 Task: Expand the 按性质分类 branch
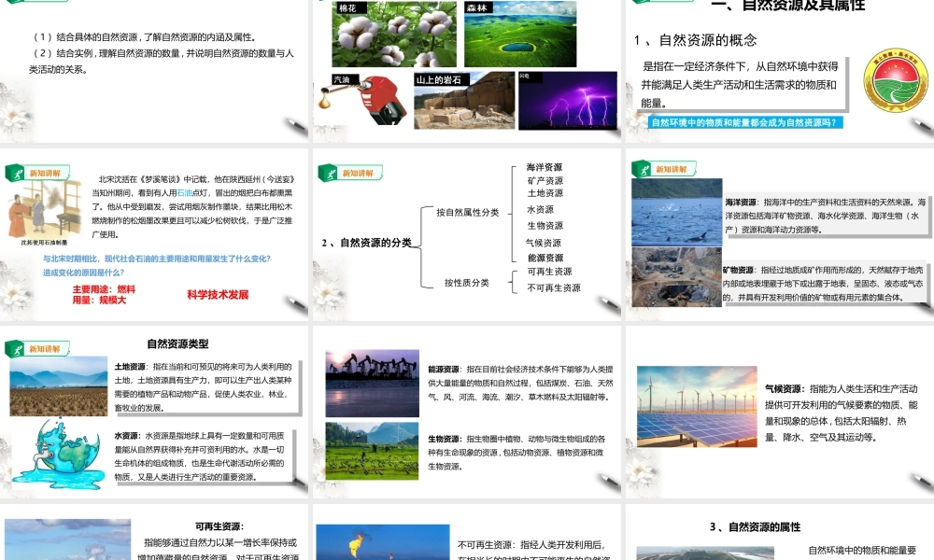coord(469,283)
